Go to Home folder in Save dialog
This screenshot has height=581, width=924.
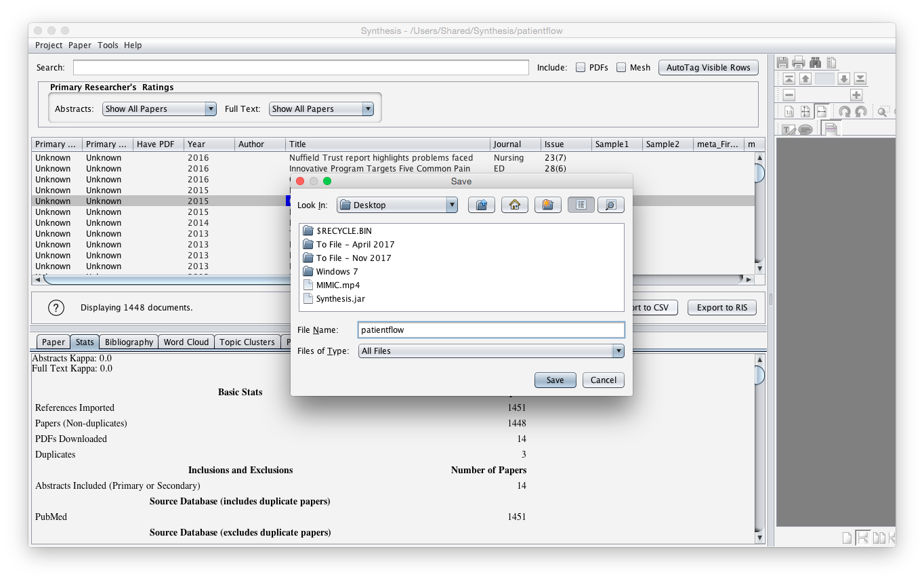point(514,205)
